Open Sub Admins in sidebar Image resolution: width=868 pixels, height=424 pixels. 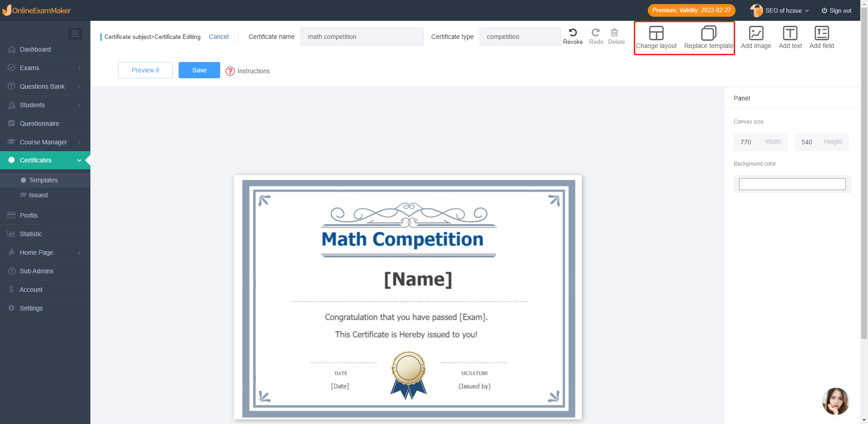click(x=45, y=271)
